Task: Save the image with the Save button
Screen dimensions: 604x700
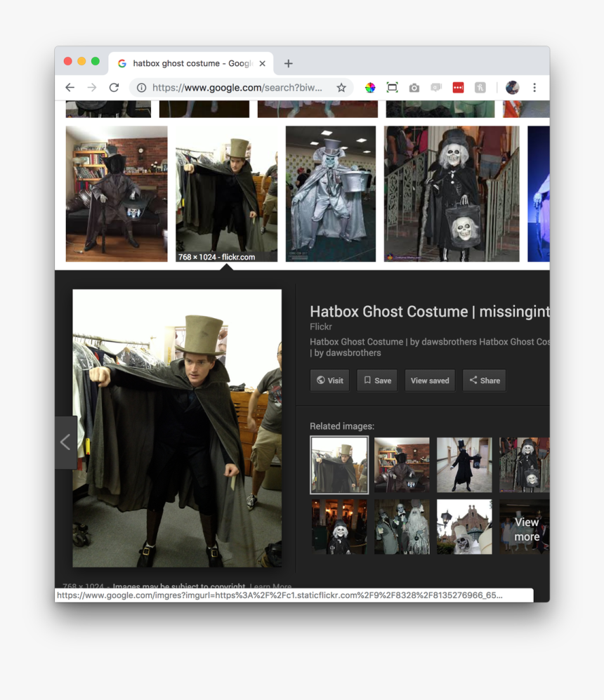Action: [x=377, y=380]
